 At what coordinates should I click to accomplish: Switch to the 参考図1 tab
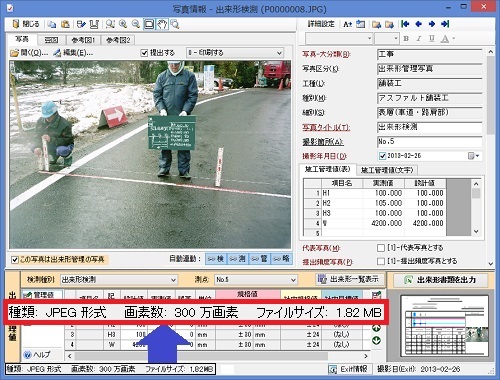(x=83, y=40)
